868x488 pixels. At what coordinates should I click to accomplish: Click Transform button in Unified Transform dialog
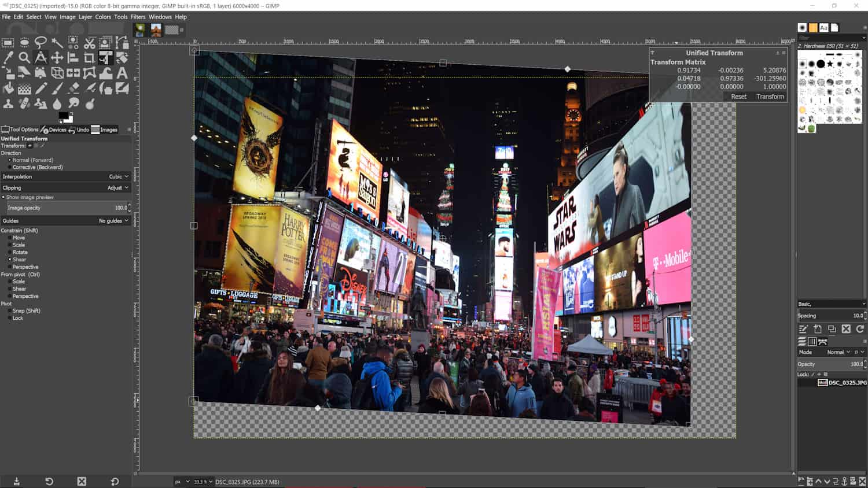coord(770,97)
